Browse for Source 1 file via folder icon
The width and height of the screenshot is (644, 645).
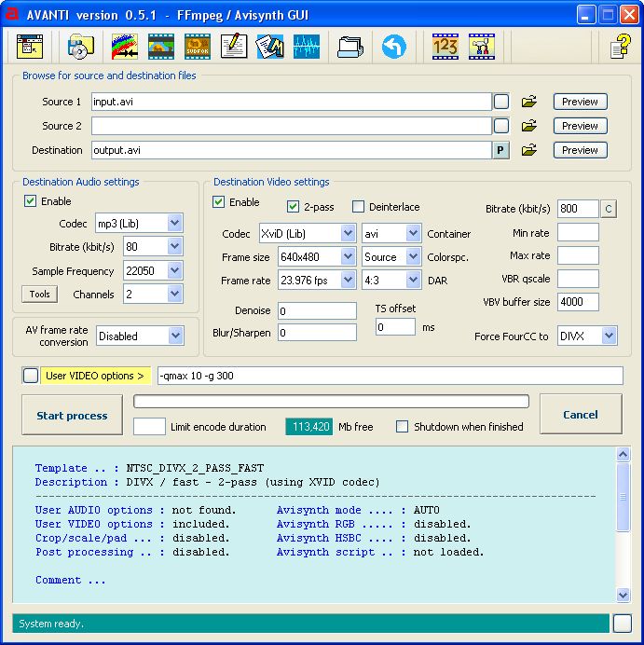(529, 102)
